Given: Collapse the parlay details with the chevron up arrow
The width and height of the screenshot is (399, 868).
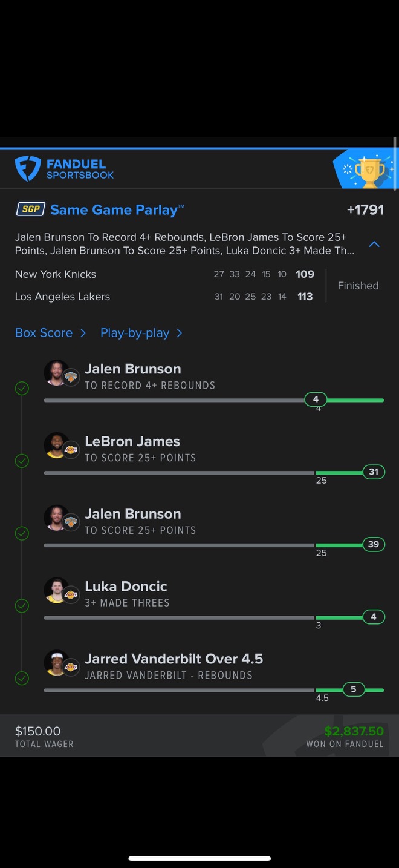Looking at the screenshot, I should click(374, 244).
